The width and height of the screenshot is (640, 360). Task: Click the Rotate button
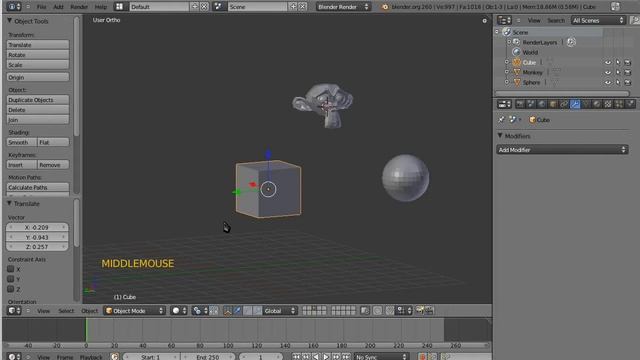[x=38, y=55]
